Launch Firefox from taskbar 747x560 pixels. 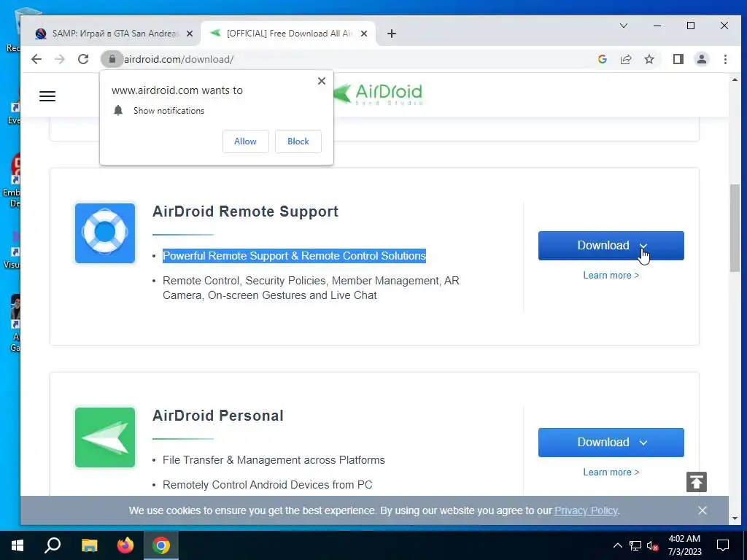pos(125,545)
